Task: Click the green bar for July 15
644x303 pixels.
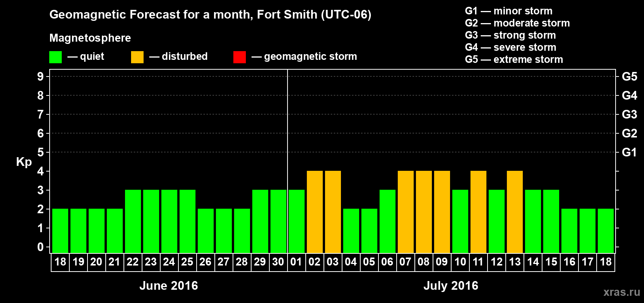Action: point(551,221)
